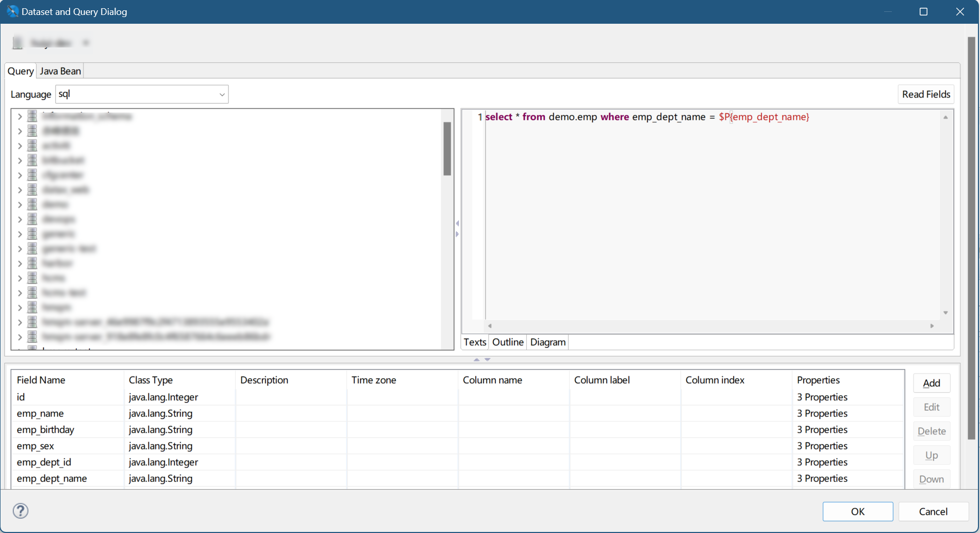Delete the selected field
This screenshot has height=533, width=980.
tap(931, 431)
